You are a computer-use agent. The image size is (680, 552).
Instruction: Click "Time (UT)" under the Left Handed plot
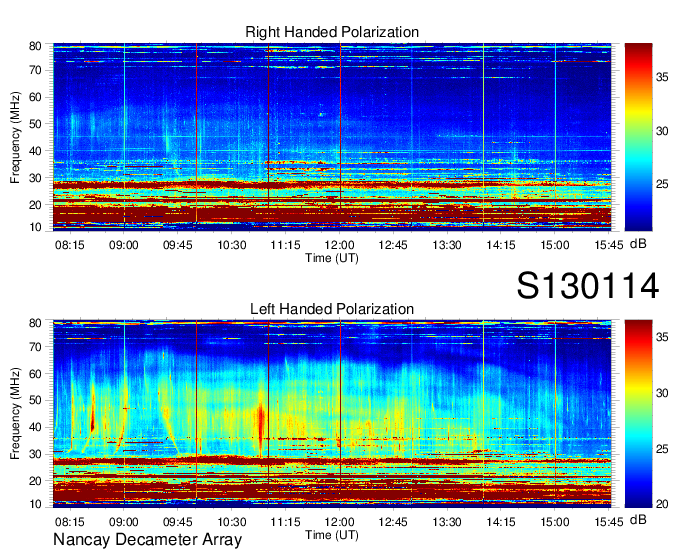332,535
